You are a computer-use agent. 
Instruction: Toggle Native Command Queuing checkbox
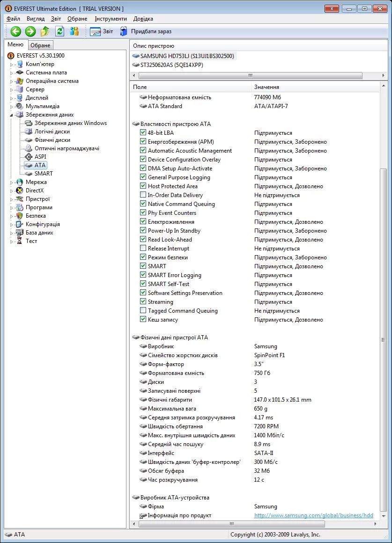tap(143, 204)
